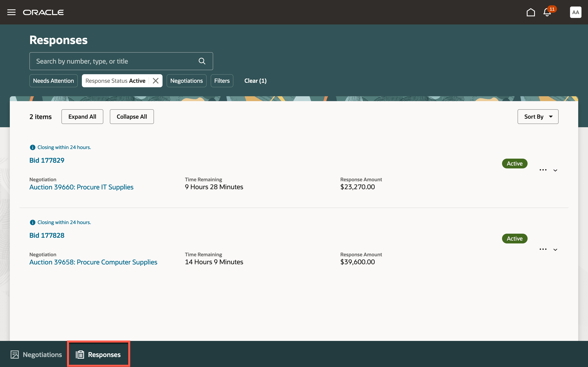588x367 pixels.
Task: Select the Responses bottom tab
Action: (98, 355)
